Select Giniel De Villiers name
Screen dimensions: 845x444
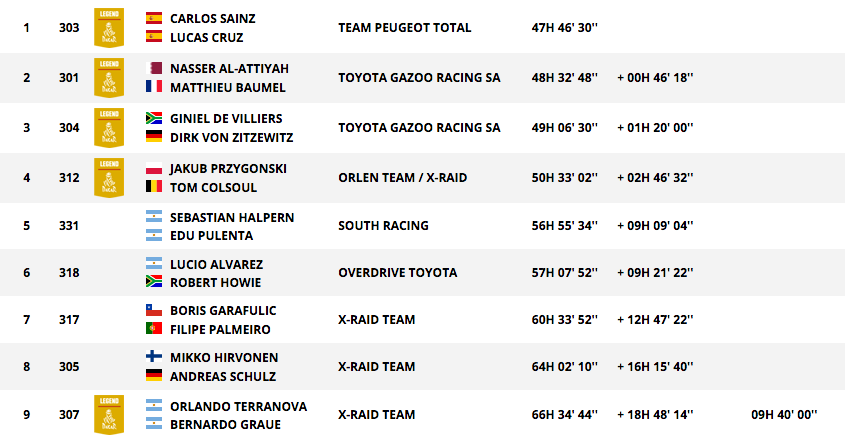coord(226,119)
